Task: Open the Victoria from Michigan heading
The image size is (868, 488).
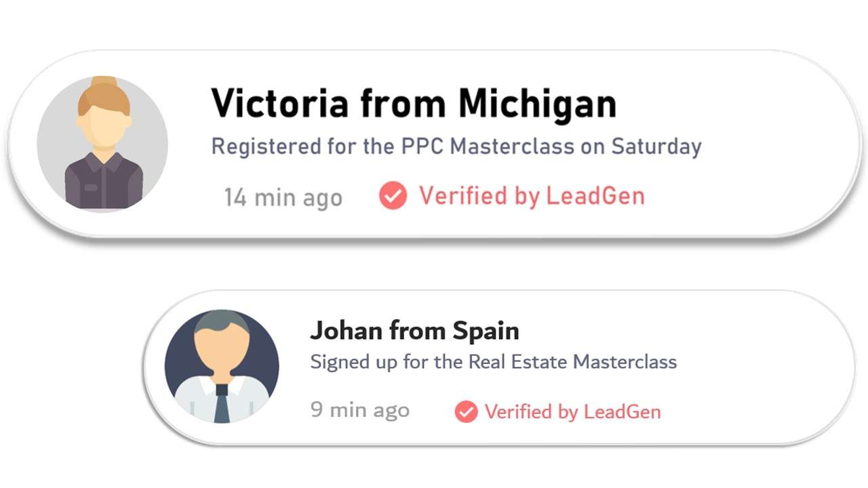Action: pyautogui.click(x=414, y=103)
